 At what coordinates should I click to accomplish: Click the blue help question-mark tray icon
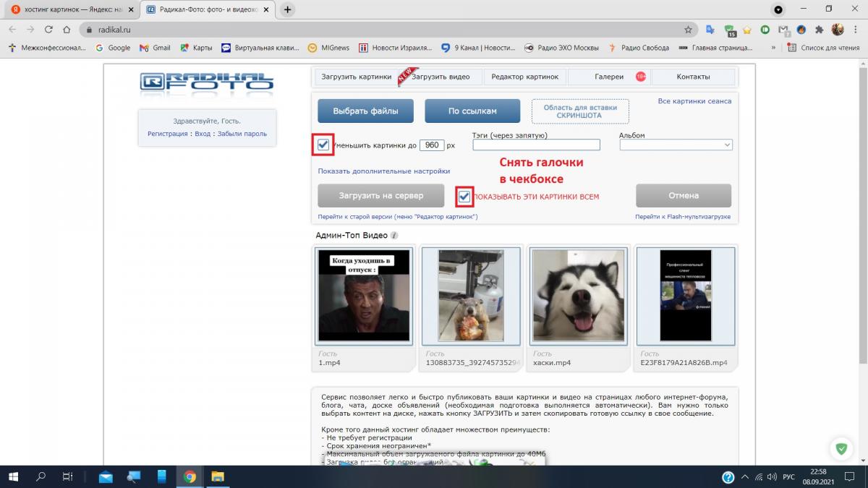pos(728,477)
